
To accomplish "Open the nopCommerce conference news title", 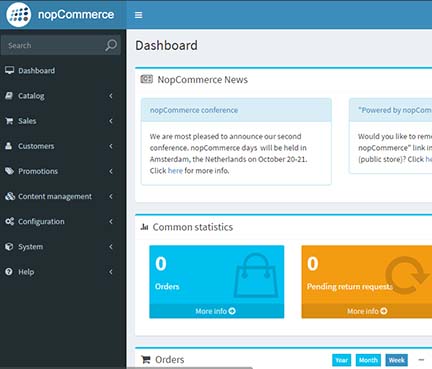I will click(x=194, y=110).
